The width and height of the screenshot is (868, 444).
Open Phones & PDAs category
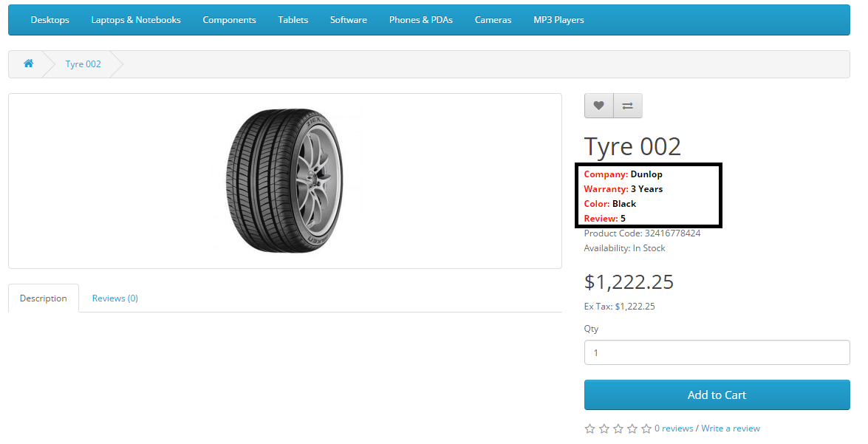(x=421, y=20)
